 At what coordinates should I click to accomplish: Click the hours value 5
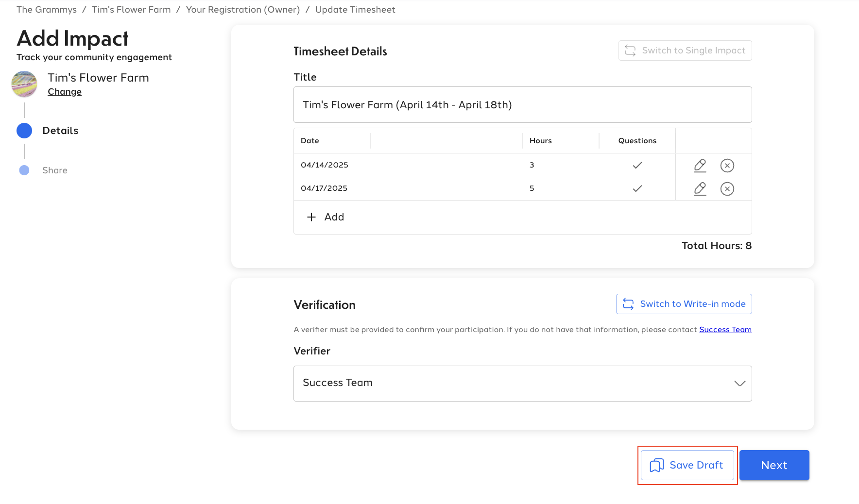(x=532, y=188)
